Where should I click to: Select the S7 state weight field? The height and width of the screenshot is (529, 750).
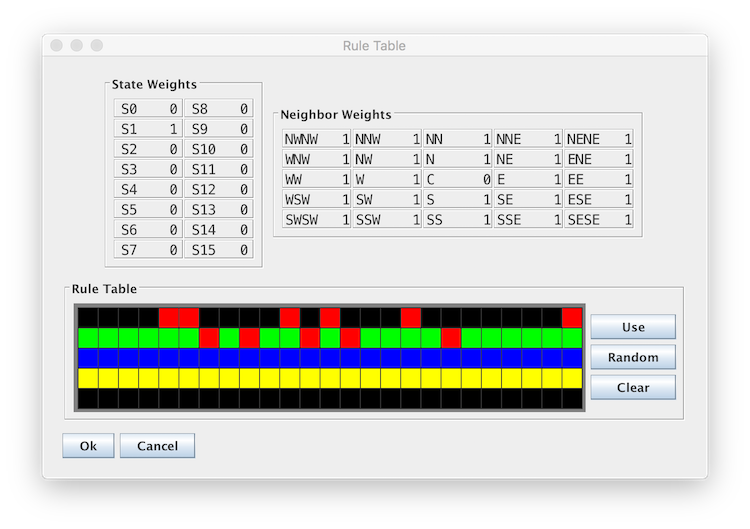[x=148, y=249]
